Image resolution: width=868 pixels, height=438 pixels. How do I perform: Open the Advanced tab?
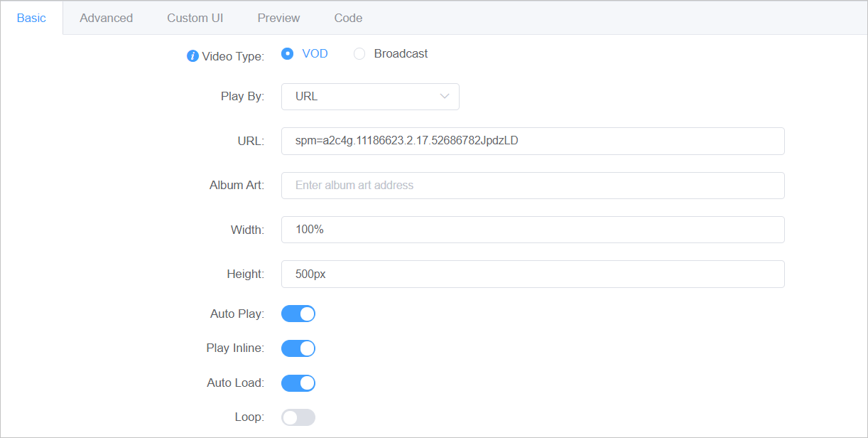point(107,18)
